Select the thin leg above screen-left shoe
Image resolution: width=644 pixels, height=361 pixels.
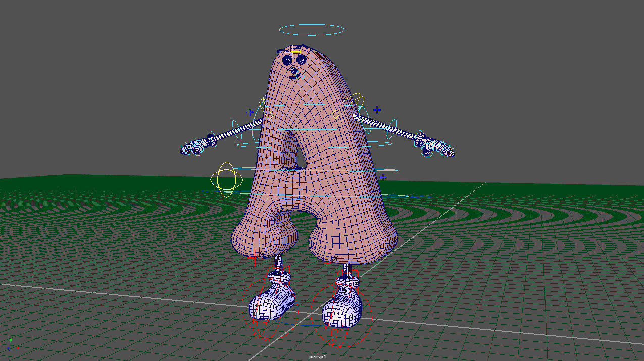[x=278, y=263]
